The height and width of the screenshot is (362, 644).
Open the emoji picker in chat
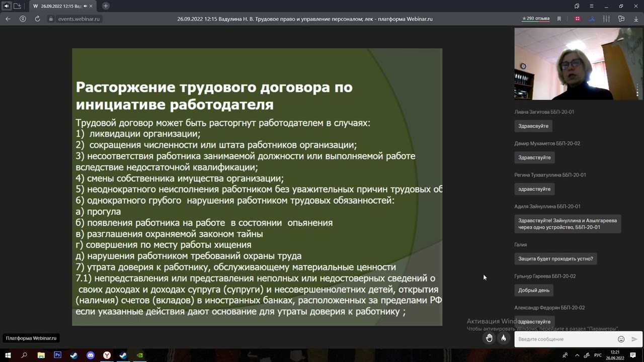tap(621, 339)
